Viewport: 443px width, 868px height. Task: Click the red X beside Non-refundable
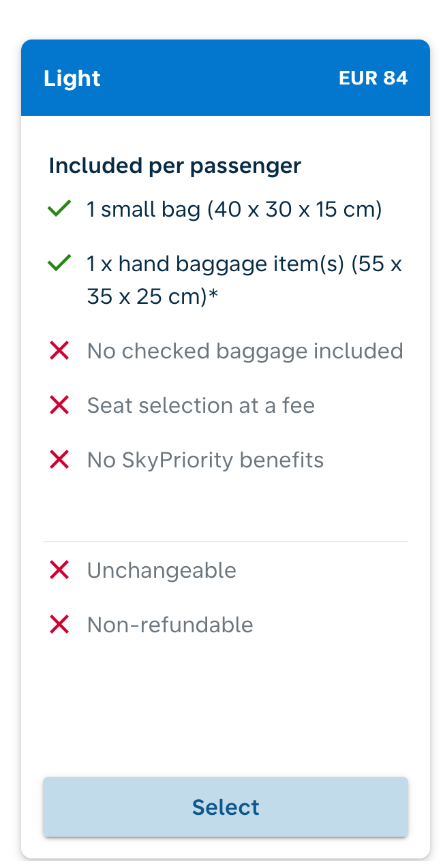tap(60, 624)
